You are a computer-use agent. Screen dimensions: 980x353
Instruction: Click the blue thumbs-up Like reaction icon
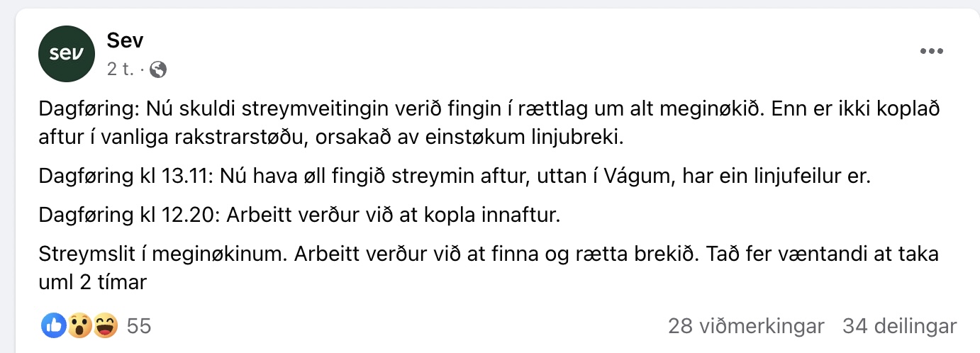click(55, 326)
